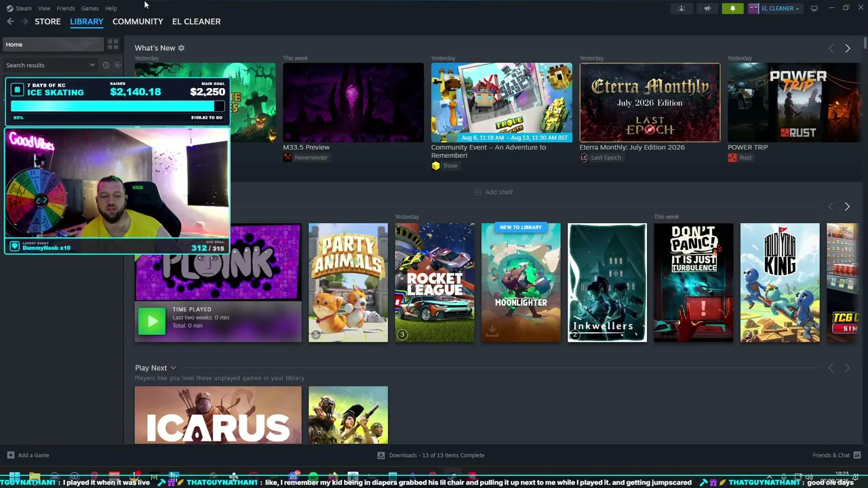Open Downloads 13 of 13 Items Complete
The height and width of the screenshot is (488, 868).
point(437,455)
